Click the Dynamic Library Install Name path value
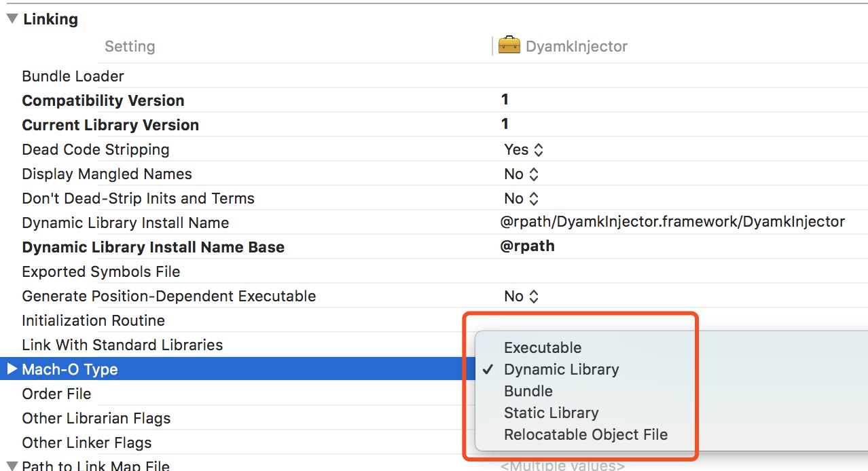This screenshot has height=471, width=868. click(x=672, y=222)
